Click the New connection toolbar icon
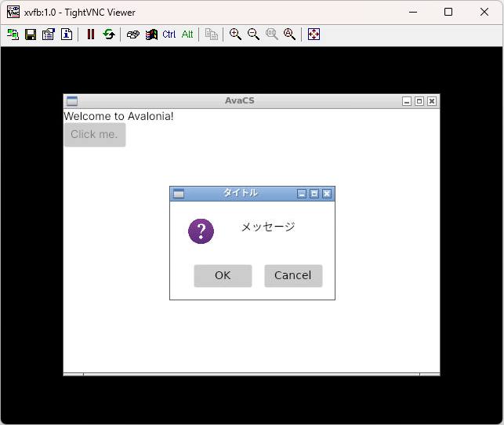Viewport: 504px width, 425px height. click(x=13, y=35)
